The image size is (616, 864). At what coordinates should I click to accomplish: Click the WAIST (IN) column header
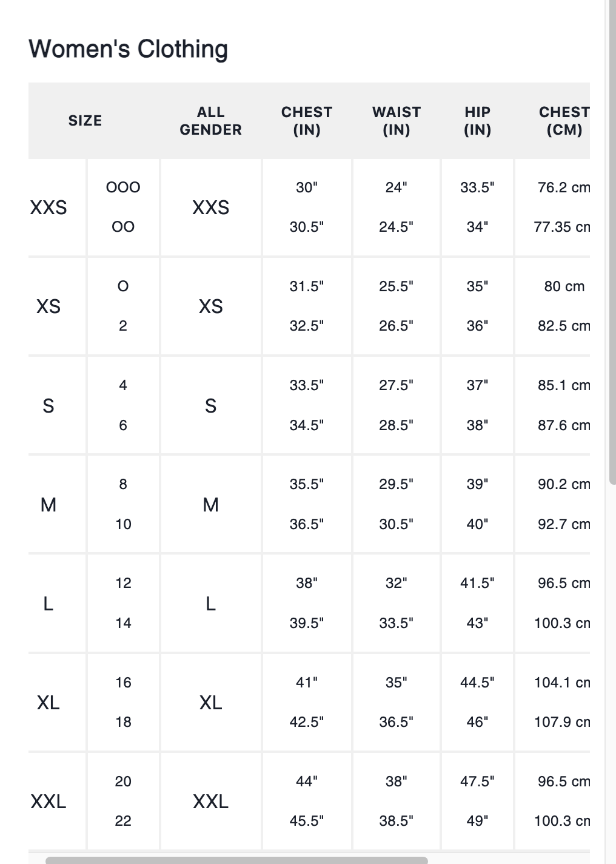pos(397,121)
